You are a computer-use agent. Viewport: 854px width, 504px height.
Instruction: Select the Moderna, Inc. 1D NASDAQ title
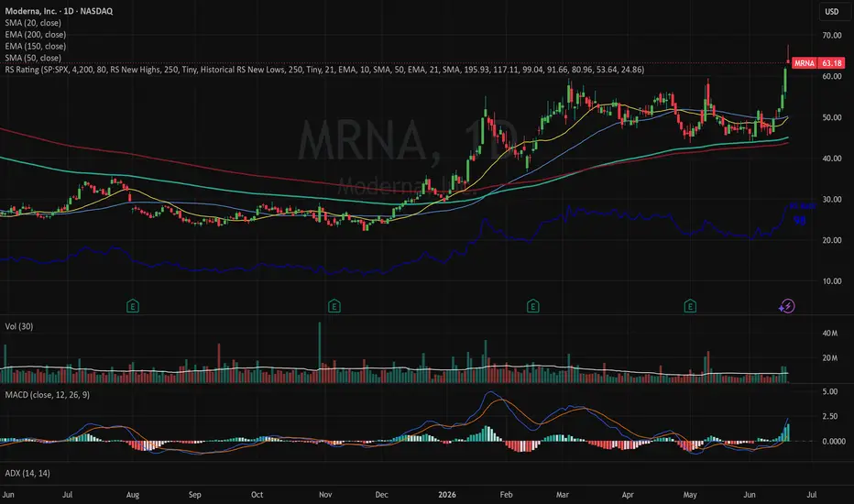click(x=59, y=11)
